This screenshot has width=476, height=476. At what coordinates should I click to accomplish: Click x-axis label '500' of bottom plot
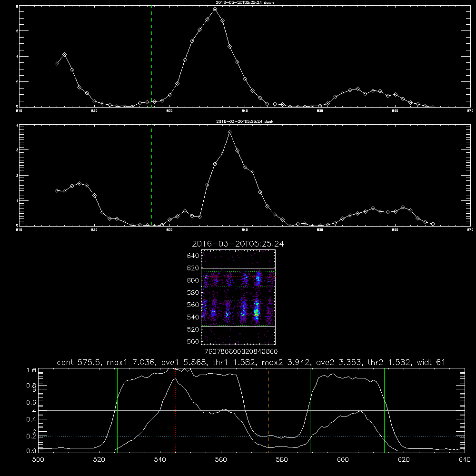tap(38, 460)
